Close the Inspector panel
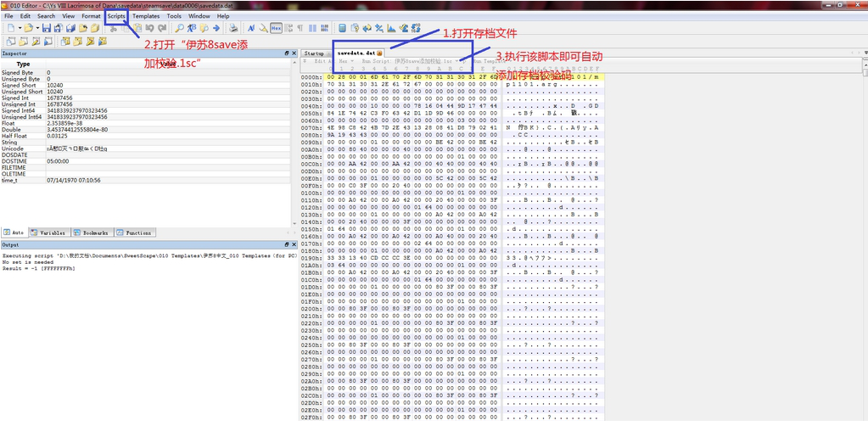Image resolution: width=868 pixels, height=437 pixels. click(294, 53)
